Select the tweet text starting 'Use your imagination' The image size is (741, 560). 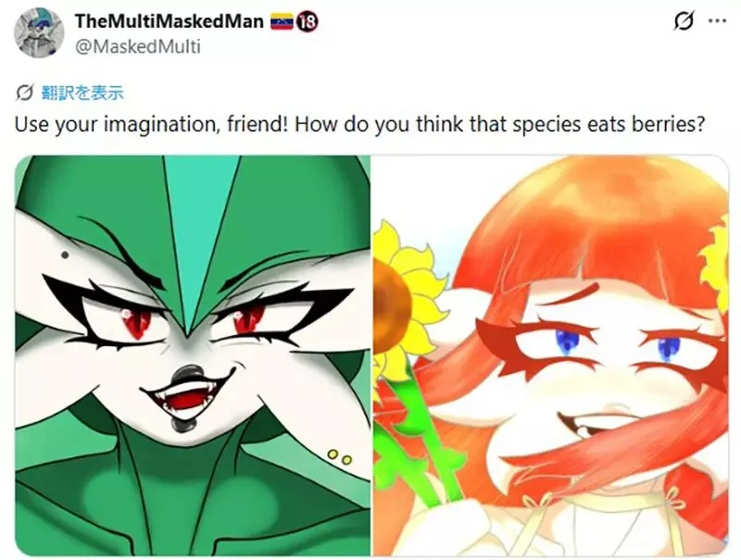click(x=359, y=125)
